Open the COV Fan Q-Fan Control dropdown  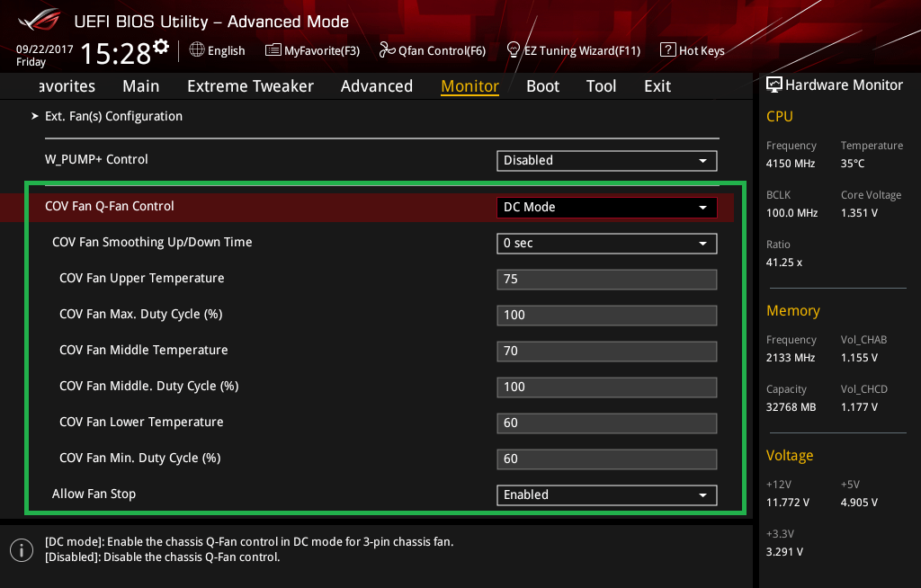[x=607, y=207]
